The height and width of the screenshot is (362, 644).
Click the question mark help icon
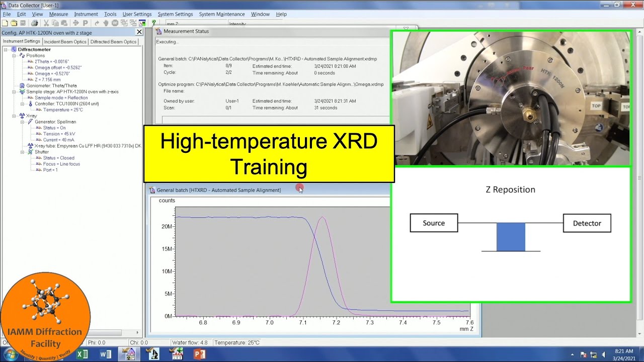(x=154, y=23)
